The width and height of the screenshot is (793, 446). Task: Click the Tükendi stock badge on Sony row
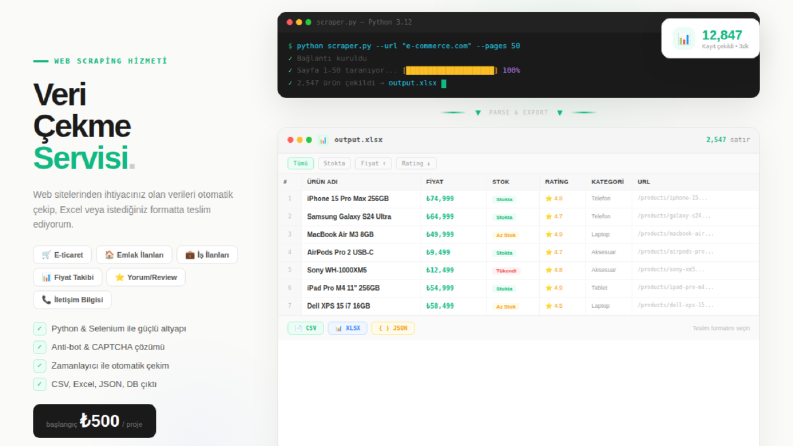click(x=506, y=271)
